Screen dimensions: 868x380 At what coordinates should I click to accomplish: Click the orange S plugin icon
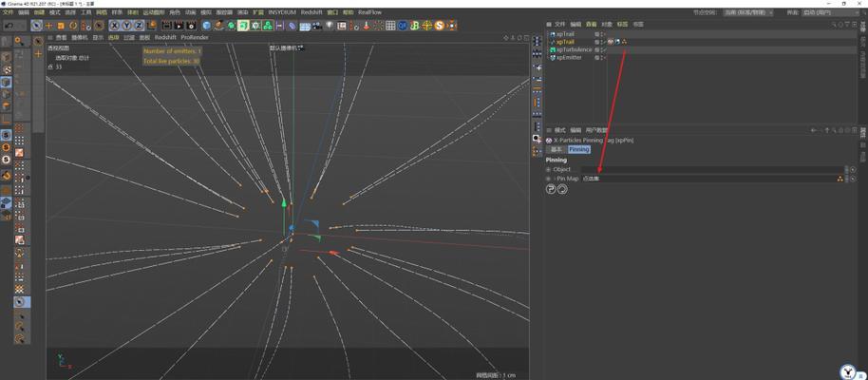click(x=440, y=26)
